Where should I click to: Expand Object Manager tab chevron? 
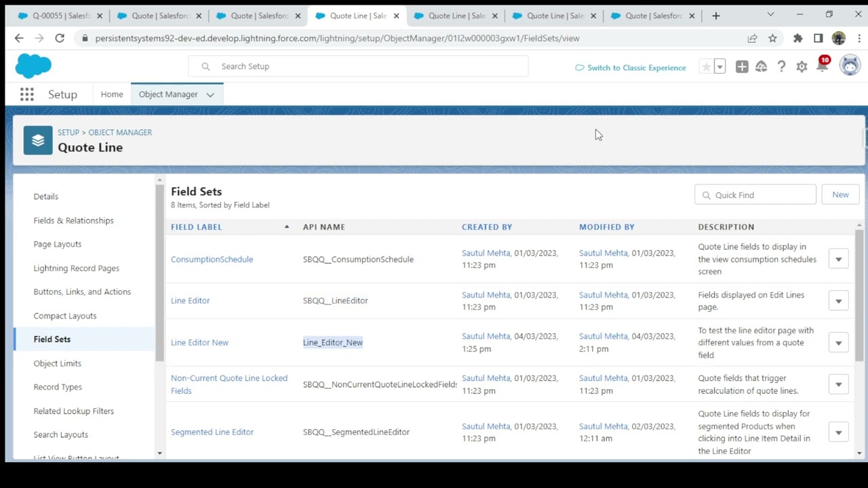click(210, 95)
